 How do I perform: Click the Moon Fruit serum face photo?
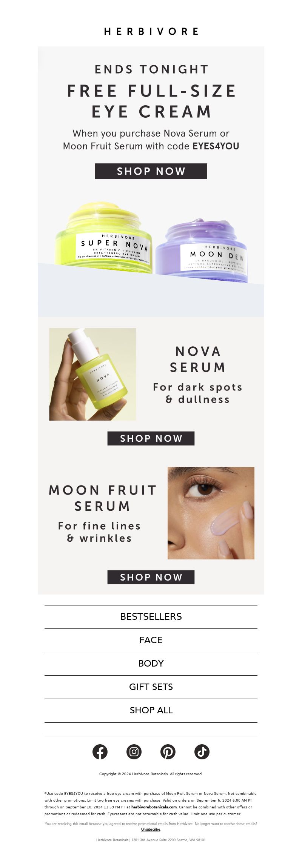[x=211, y=513]
